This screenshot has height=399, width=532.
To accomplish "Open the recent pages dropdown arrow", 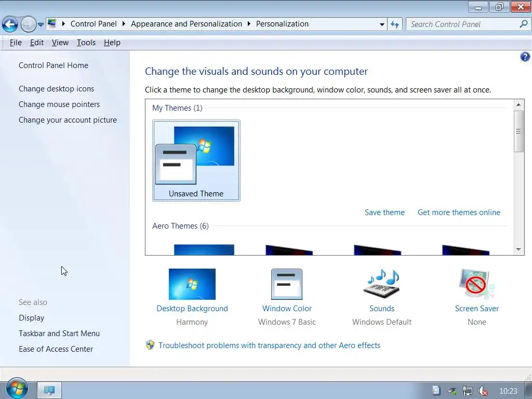I will [41, 24].
